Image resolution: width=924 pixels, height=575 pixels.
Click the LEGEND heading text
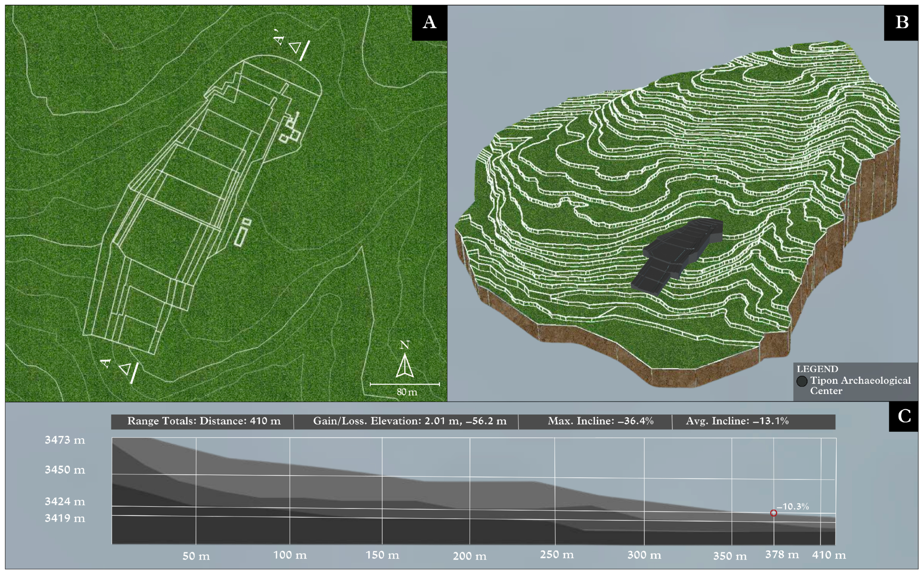[x=817, y=369]
